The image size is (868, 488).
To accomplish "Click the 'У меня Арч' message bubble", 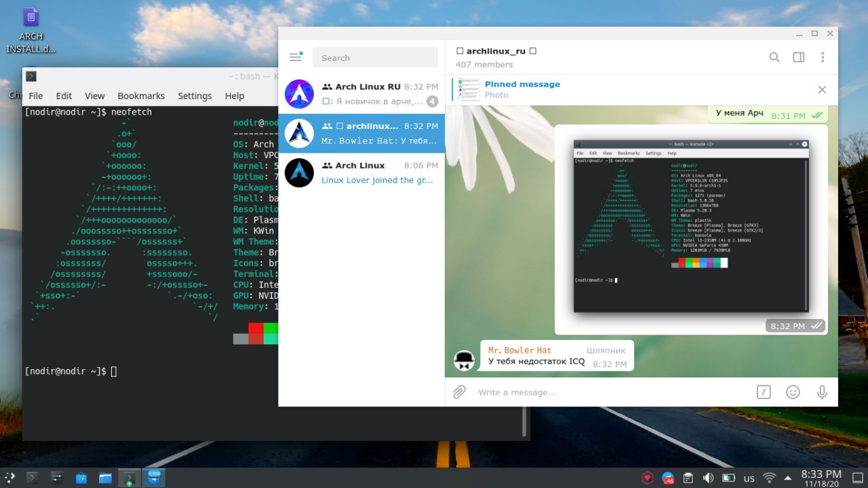I will (x=768, y=113).
